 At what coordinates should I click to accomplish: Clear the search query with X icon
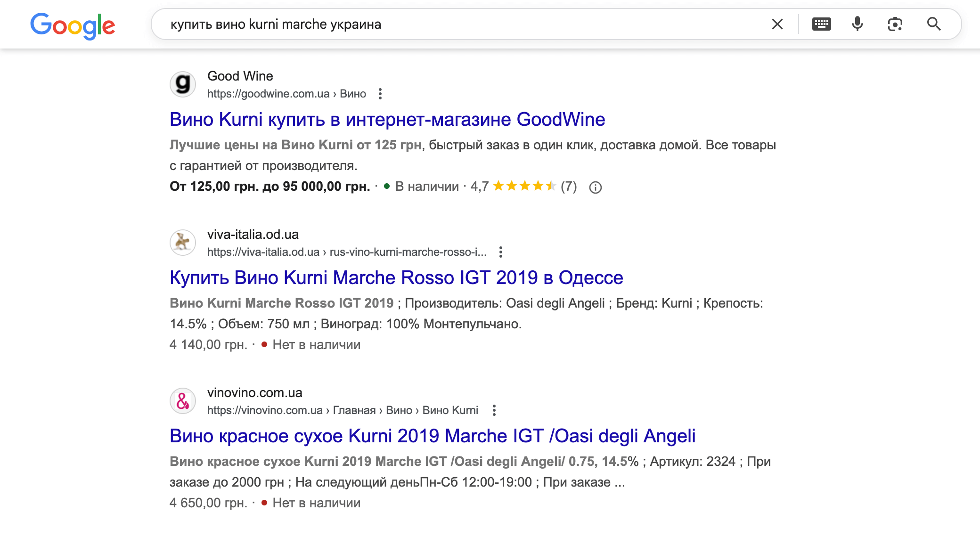pos(777,24)
